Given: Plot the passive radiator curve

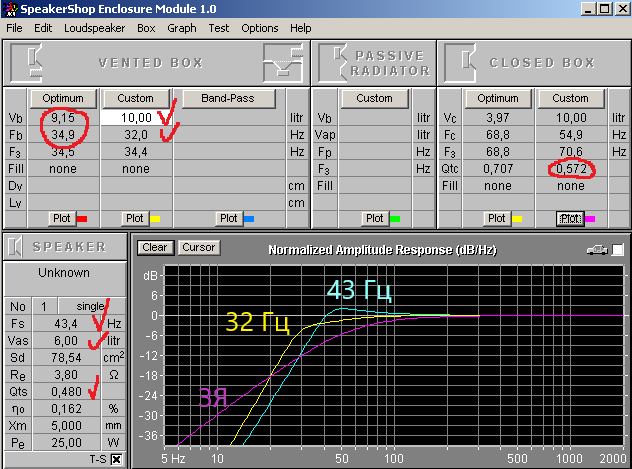Looking at the screenshot, I should [374, 218].
